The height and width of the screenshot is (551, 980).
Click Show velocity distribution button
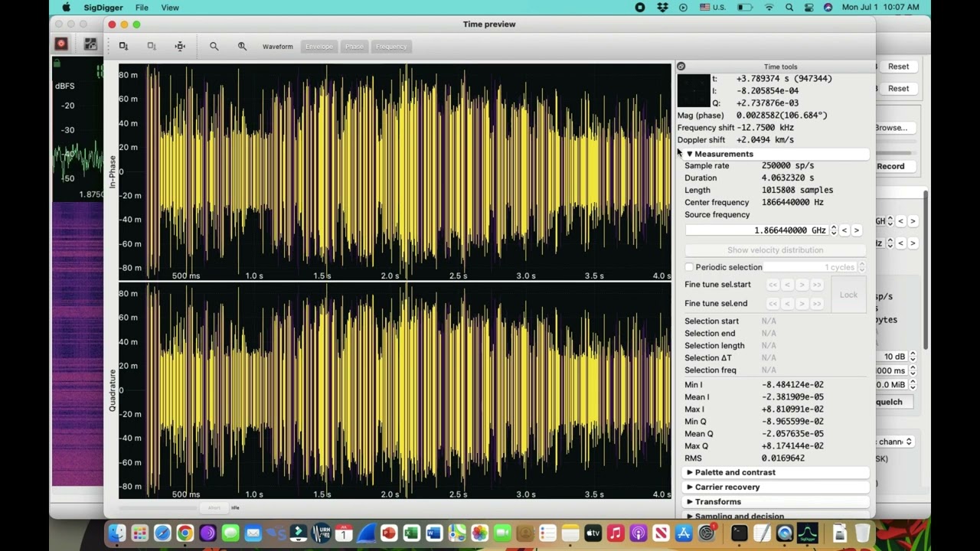click(x=775, y=250)
